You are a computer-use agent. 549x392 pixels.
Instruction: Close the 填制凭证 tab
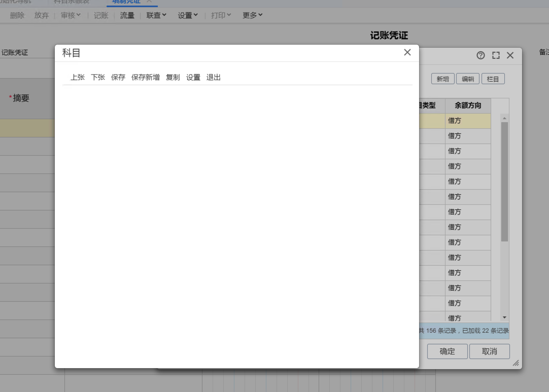[x=149, y=2]
